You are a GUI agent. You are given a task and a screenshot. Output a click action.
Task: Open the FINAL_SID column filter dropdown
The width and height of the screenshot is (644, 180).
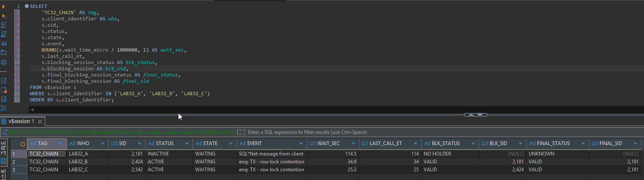point(635,143)
